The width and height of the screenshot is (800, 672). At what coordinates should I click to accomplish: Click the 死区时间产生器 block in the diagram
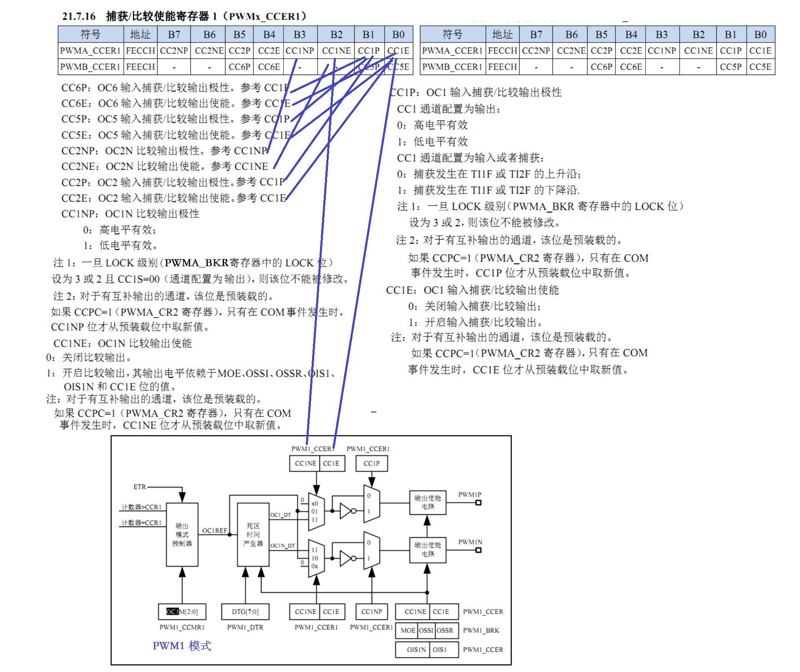coord(253,535)
